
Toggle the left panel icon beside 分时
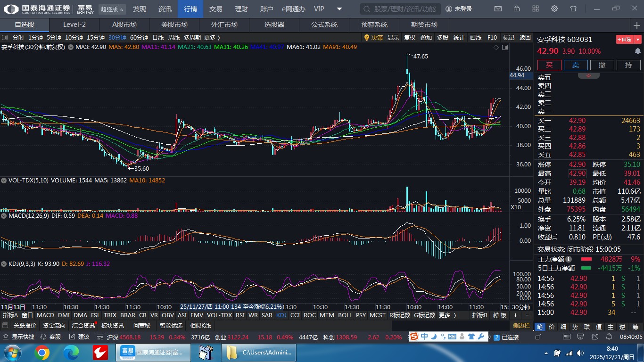click(x=5, y=38)
